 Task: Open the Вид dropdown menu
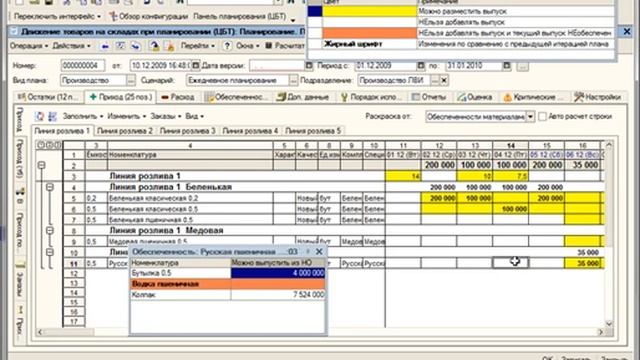pyautogui.click(x=194, y=116)
